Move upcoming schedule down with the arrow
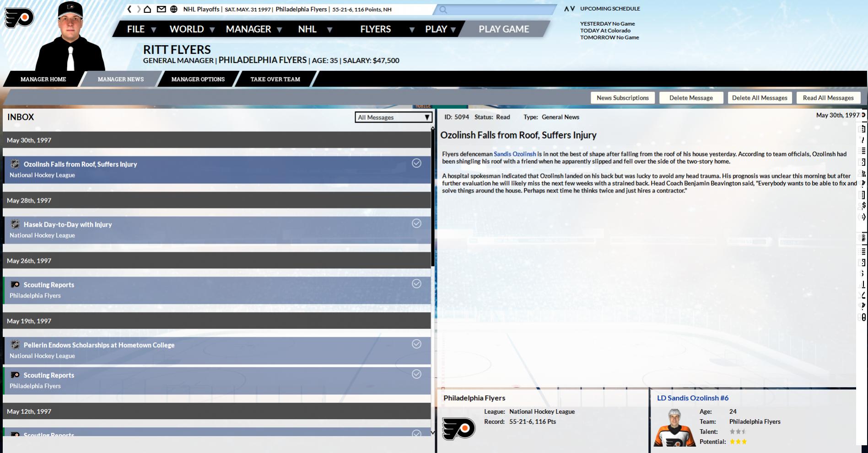Image resolution: width=868 pixels, height=453 pixels. tap(572, 9)
